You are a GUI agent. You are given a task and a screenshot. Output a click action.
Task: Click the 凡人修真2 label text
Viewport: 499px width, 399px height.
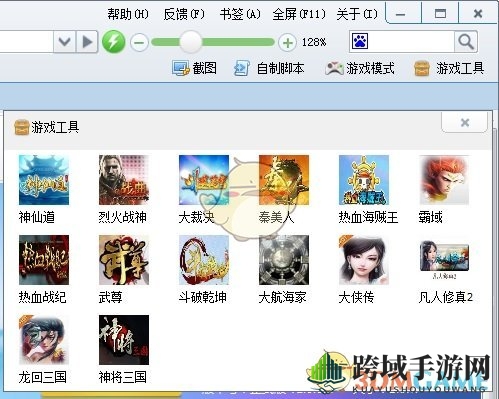click(x=446, y=297)
